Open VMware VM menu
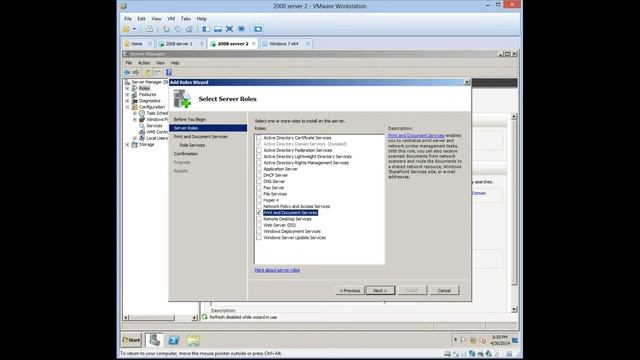This screenshot has height=360, width=640. [171, 19]
